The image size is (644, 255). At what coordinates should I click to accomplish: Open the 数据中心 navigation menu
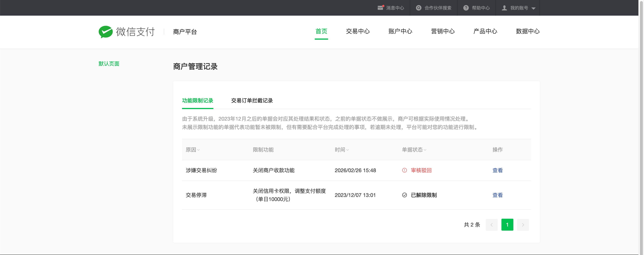(x=528, y=31)
